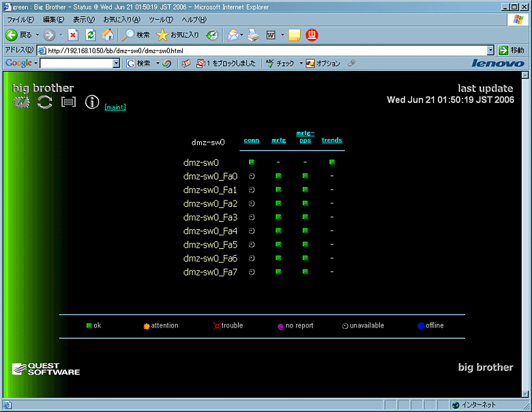Click mrtg-pps status icon for dmz-sw0_Fa6
This screenshot has width=532, height=412.
[305, 258]
